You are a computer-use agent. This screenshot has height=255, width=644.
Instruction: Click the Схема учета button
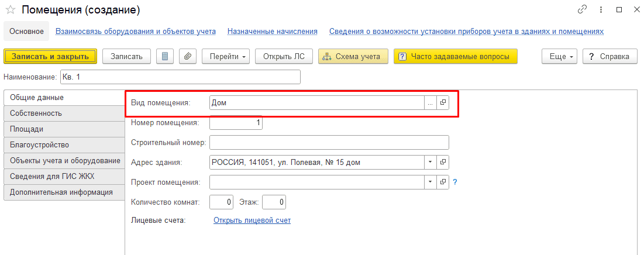point(353,56)
